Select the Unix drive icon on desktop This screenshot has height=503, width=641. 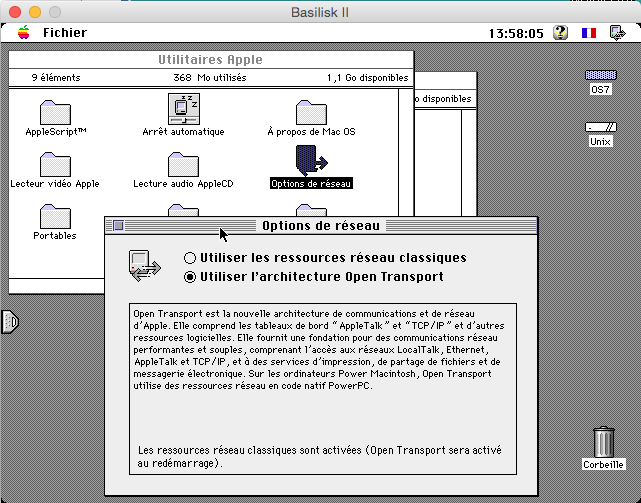pyautogui.click(x=601, y=127)
